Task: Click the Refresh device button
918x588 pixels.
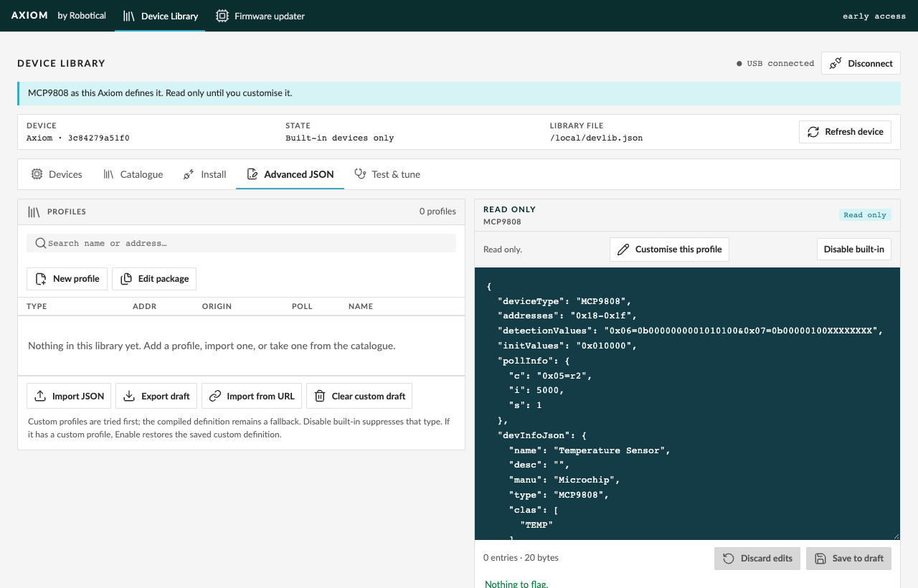Action: pyautogui.click(x=845, y=132)
